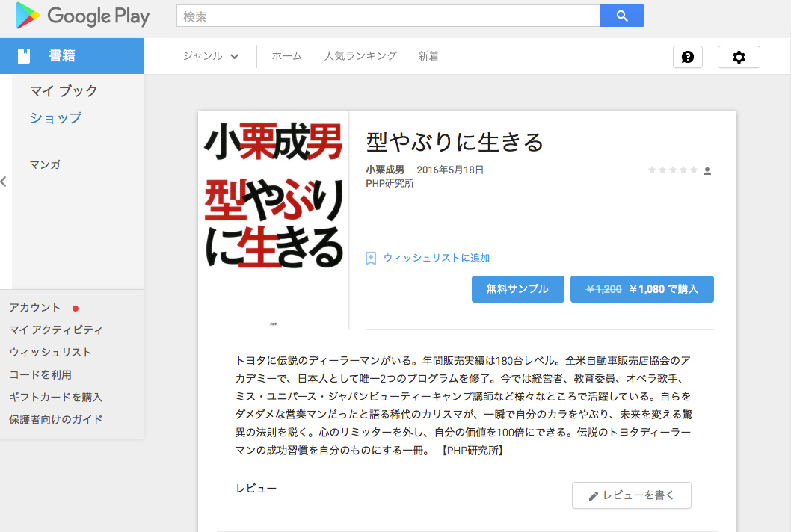
Task: Open the 書籍 section header
Action: coord(72,55)
